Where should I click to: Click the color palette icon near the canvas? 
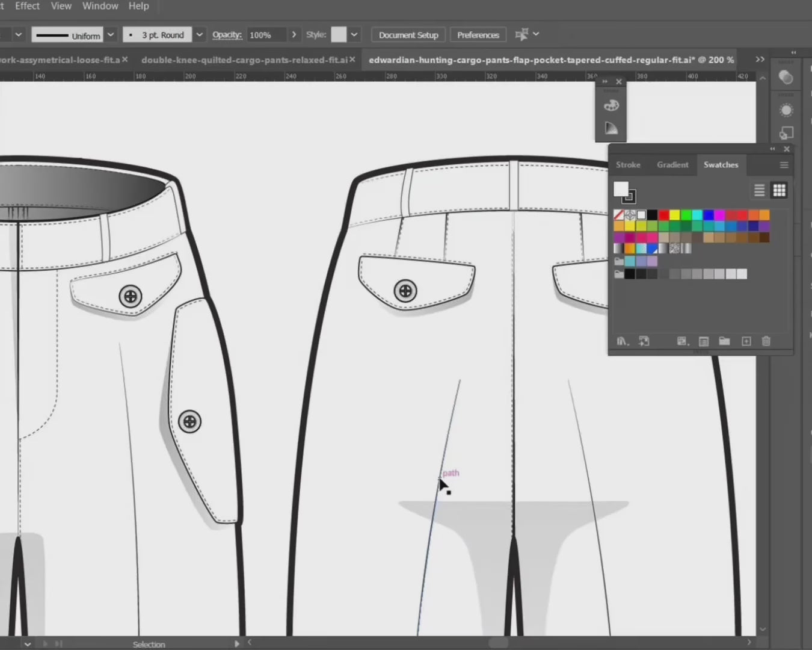(x=611, y=105)
